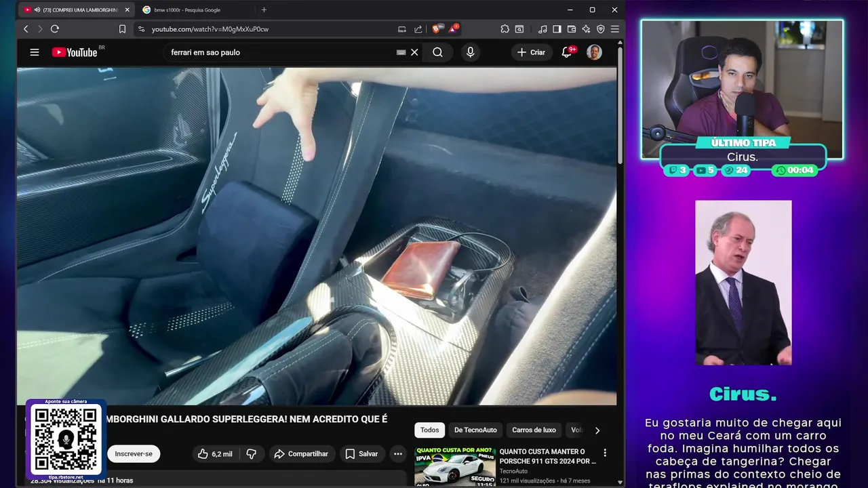Open YouTube notifications bell

point(567,52)
